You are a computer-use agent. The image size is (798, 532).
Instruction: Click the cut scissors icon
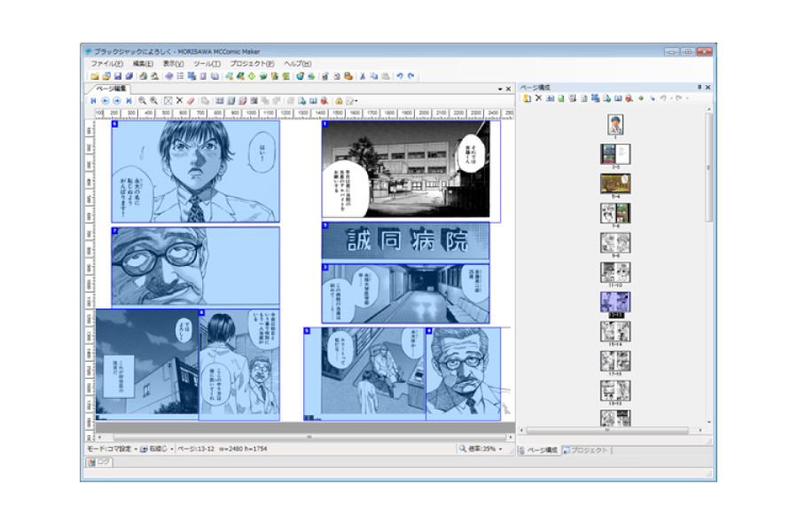click(363, 76)
